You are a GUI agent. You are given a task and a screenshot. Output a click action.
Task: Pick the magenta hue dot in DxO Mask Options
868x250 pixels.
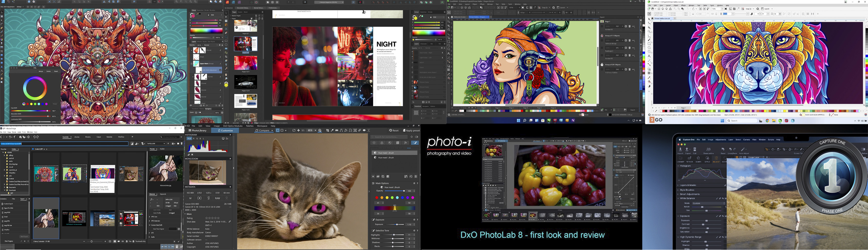tap(413, 198)
